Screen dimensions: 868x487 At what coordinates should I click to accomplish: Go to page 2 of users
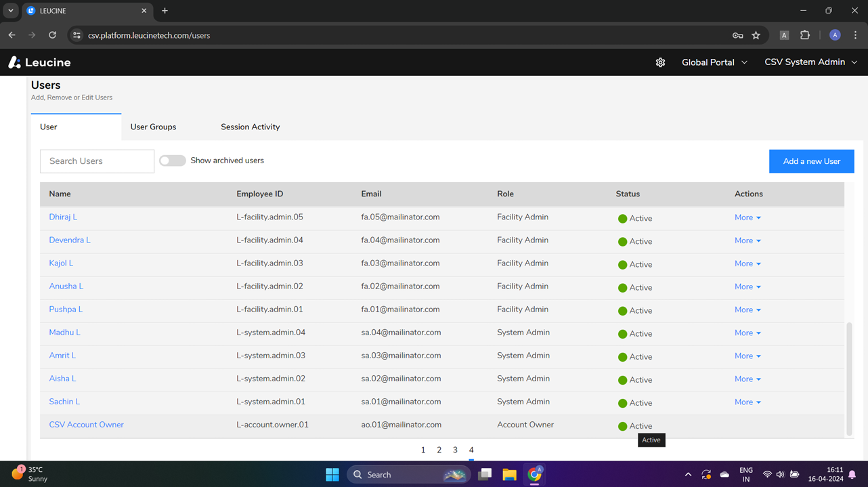[x=439, y=450]
